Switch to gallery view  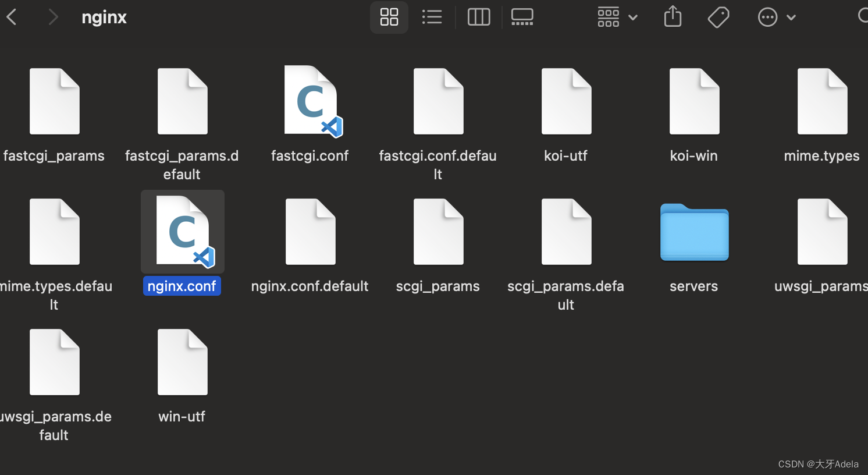[x=522, y=17]
